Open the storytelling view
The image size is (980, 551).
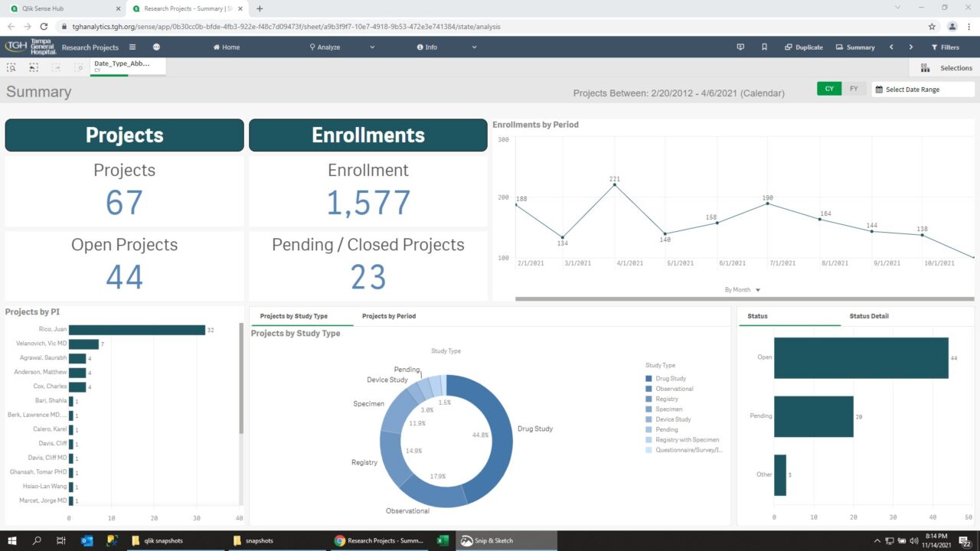click(740, 47)
